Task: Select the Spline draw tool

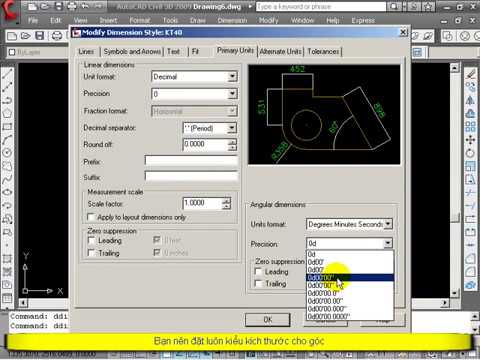Action: pyautogui.click(x=7, y=179)
